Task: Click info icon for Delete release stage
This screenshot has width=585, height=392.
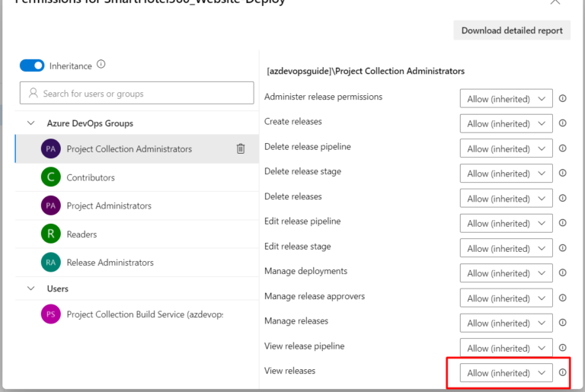Action: pos(563,174)
